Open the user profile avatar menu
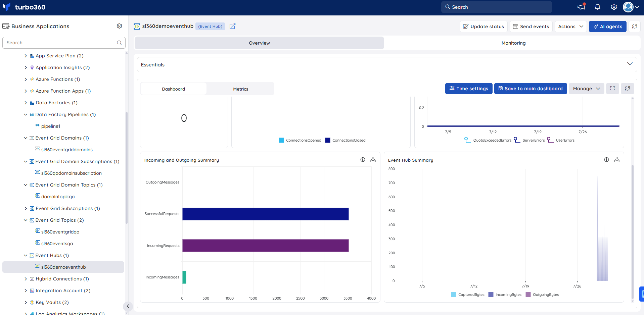Screen dimensions: 644x315 pos(631,7)
